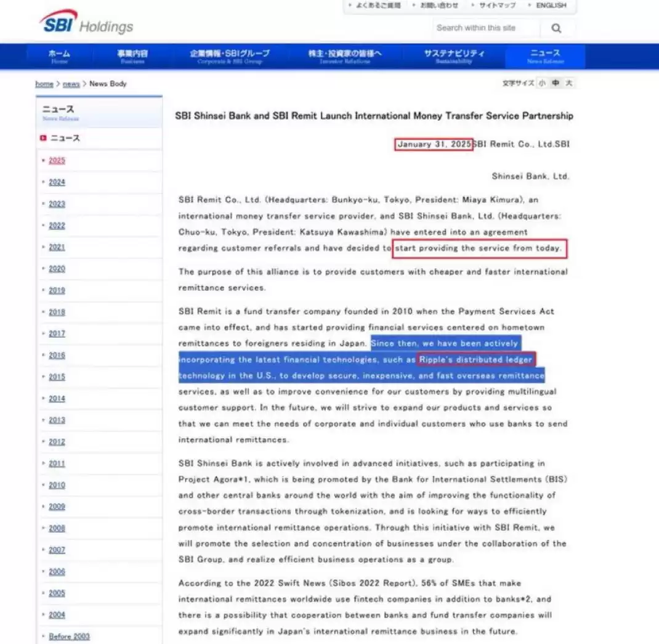Switch to the ENGLISH site
The height and width of the screenshot is (644, 659).
coord(551,6)
